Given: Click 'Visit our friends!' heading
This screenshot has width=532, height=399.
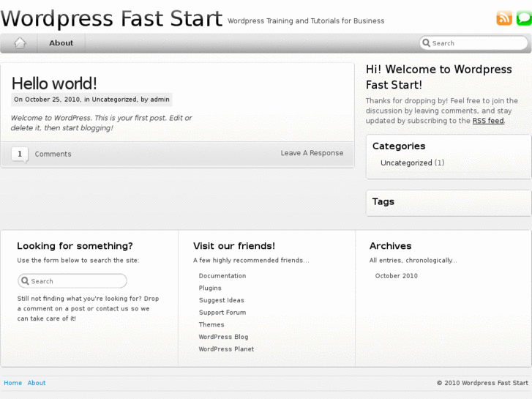Looking at the screenshot, I should (234, 246).
